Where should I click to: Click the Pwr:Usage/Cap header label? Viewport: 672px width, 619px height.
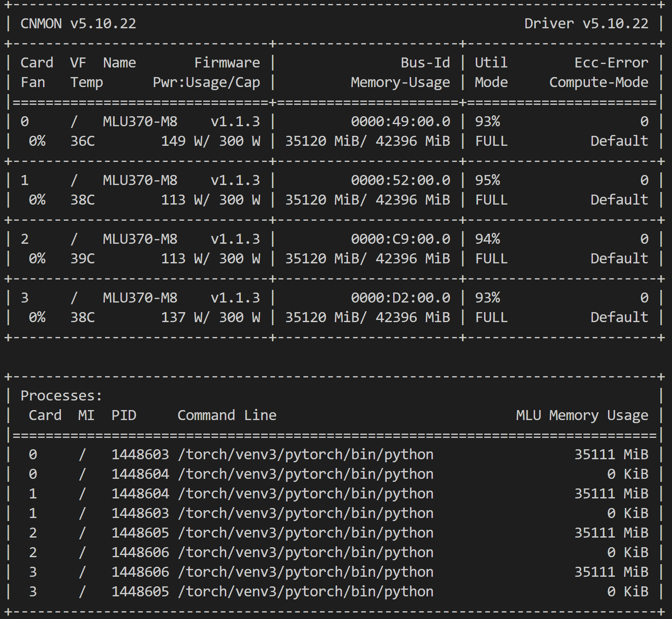207,82
